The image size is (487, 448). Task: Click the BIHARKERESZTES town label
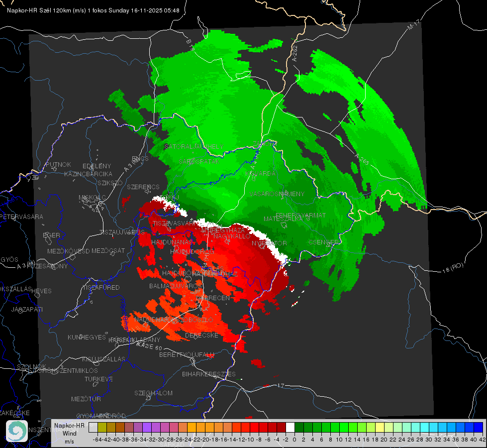tap(209, 374)
